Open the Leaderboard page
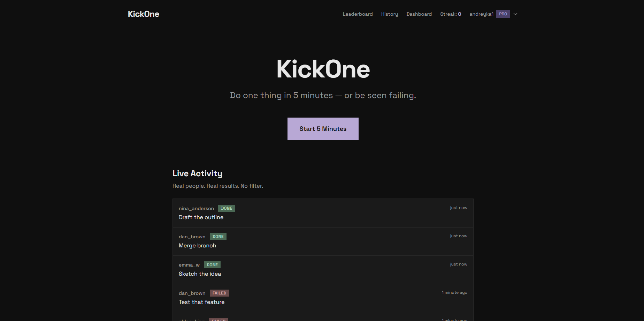This screenshot has height=321, width=644. click(358, 14)
